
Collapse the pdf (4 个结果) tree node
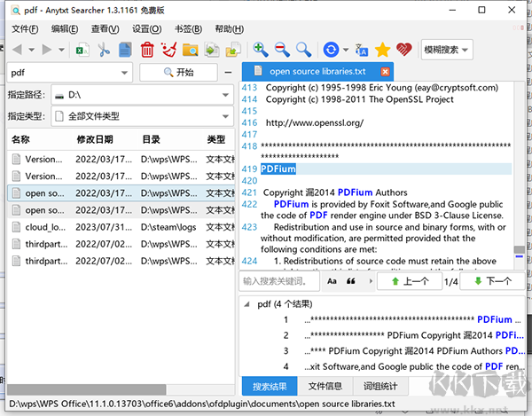pyautogui.click(x=246, y=304)
